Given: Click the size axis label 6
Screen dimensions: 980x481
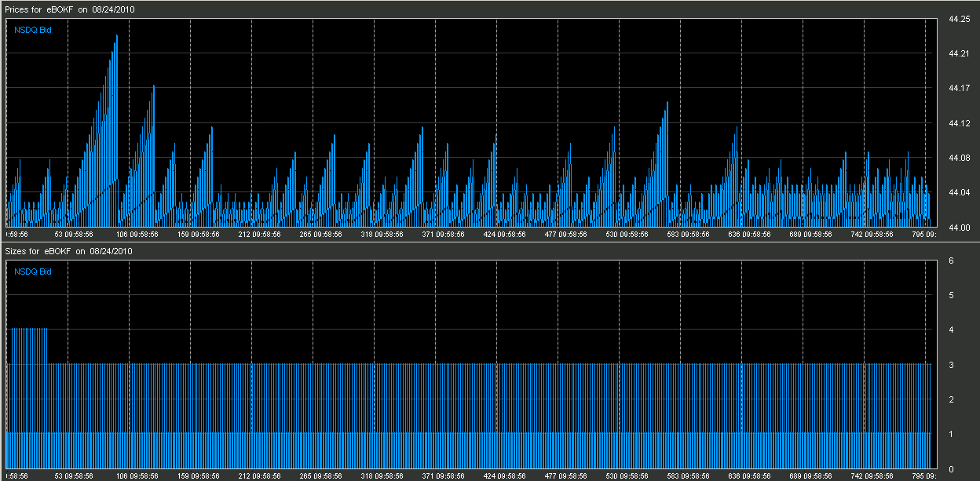Looking at the screenshot, I should coord(951,261).
